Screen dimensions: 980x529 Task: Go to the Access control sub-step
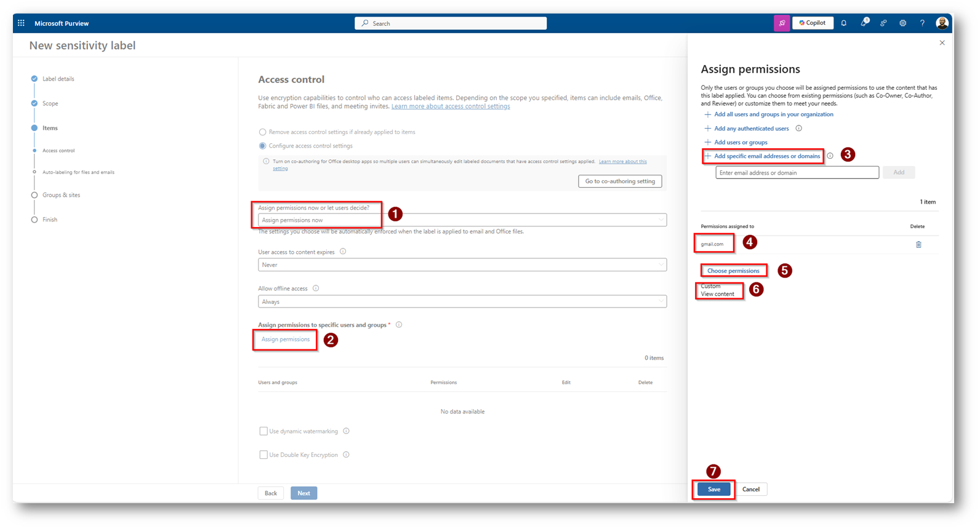point(58,151)
